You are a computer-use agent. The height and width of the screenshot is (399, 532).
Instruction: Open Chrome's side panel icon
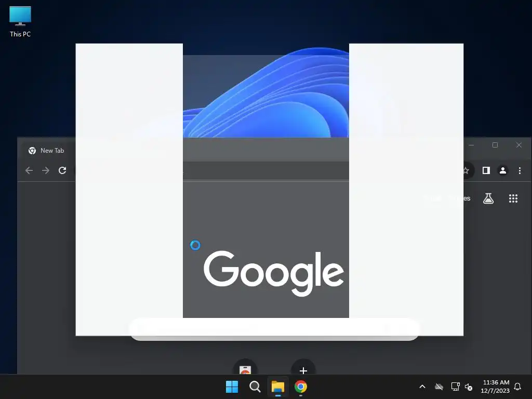point(486,170)
